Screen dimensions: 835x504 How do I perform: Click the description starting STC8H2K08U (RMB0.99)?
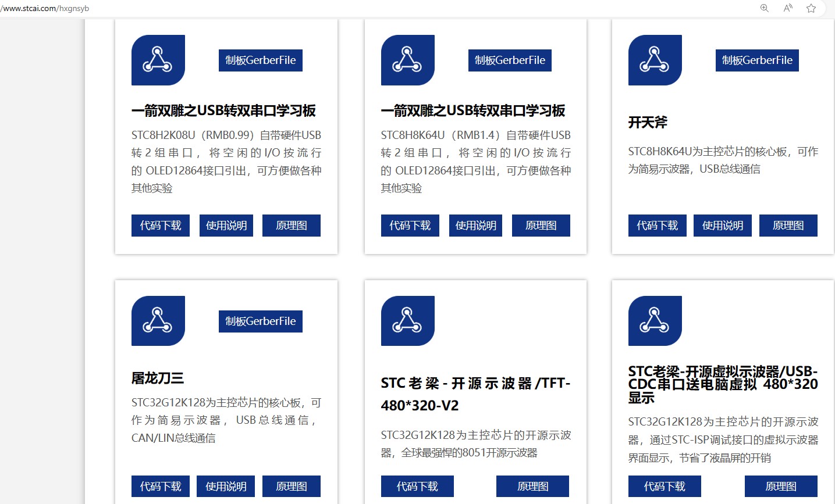226,162
